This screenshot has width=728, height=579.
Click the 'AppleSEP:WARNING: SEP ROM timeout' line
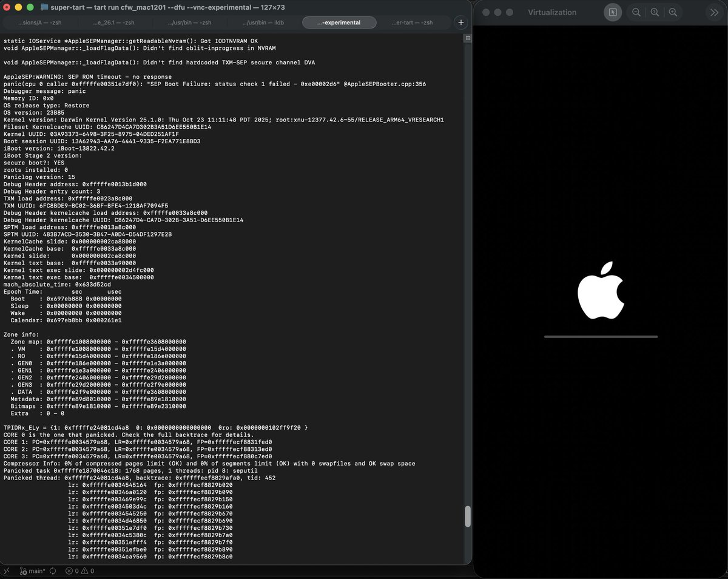click(x=87, y=76)
